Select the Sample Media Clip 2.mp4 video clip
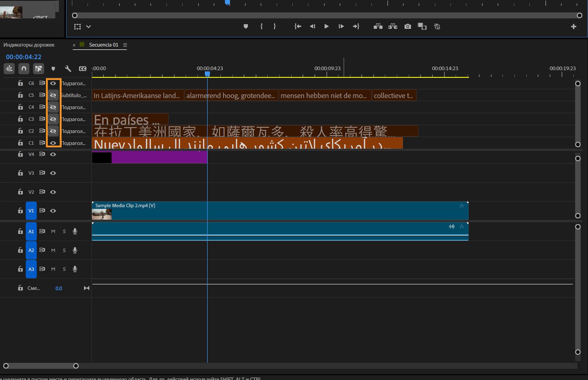 [276, 211]
